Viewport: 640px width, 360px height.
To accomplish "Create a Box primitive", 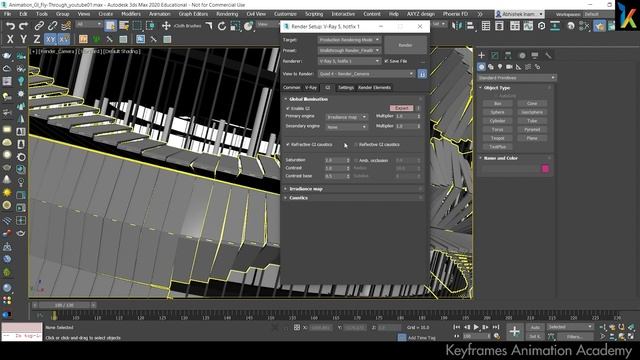I will pos(498,104).
